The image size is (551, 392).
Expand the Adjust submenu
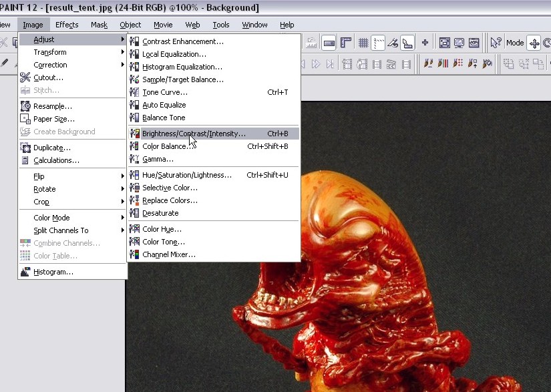[x=72, y=39]
